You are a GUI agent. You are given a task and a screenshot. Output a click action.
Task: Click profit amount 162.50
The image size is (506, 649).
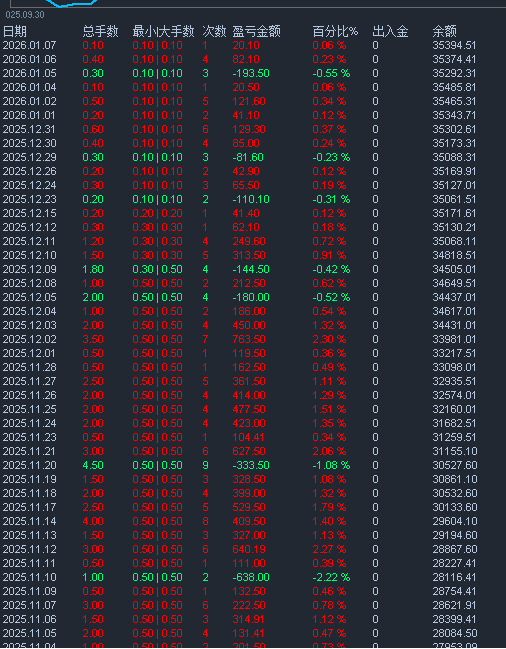pos(249,368)
